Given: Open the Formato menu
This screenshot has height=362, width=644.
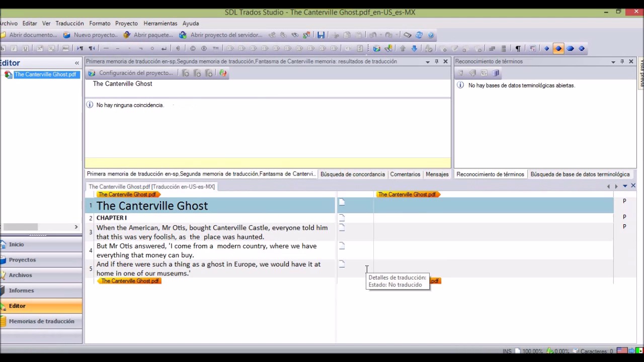Looking at the screenshot, I should click(x=100, y=24).
